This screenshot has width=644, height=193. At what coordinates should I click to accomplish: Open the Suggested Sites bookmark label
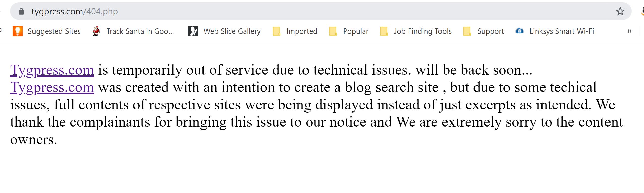[x=54, y=31]
